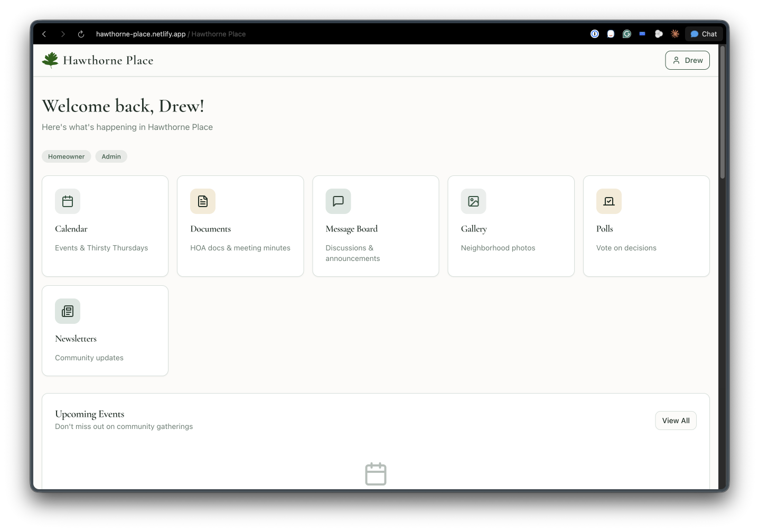This screenshot has height=532, width=759.
Task: Open the Calendar card icon
Action: (x=67, y=201)
